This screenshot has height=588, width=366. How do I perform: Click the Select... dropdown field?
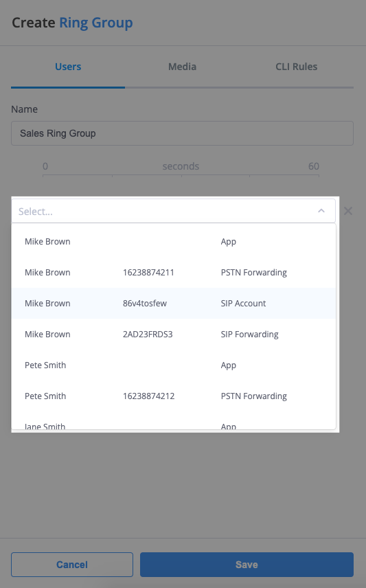tap(173, 211)
